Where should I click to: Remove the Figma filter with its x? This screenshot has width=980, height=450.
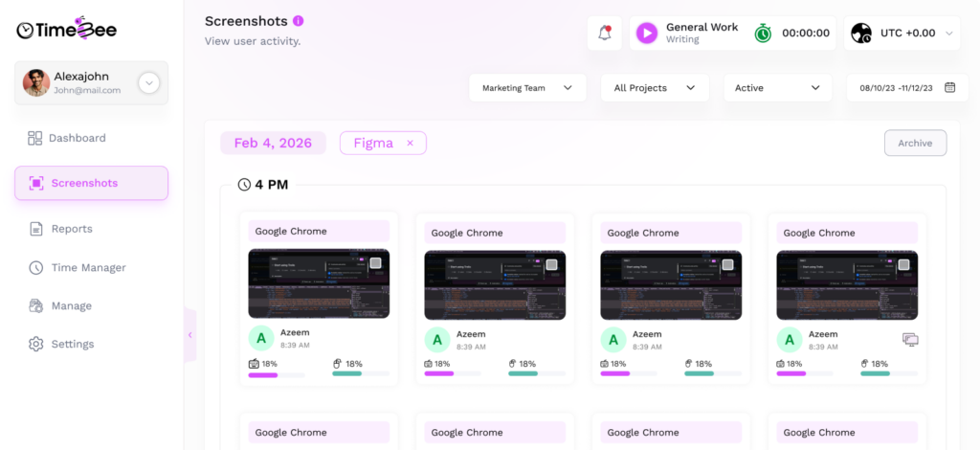(x=410, y=143)
